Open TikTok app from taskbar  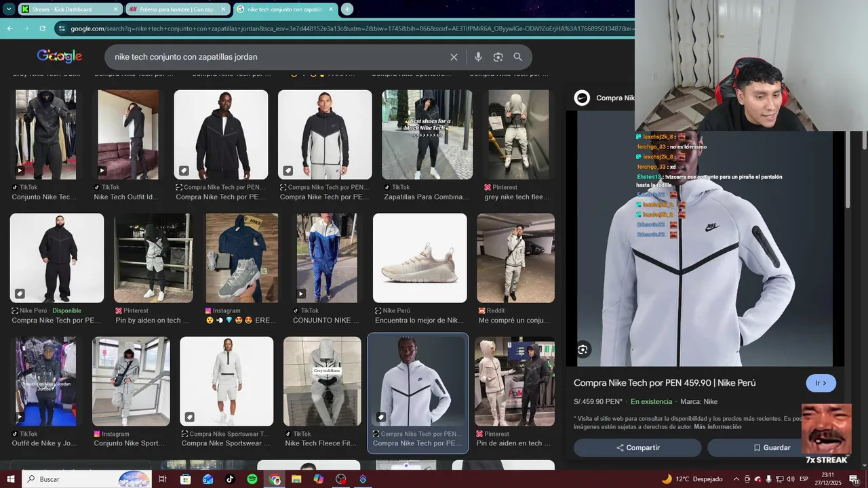(x=230, y=479)
